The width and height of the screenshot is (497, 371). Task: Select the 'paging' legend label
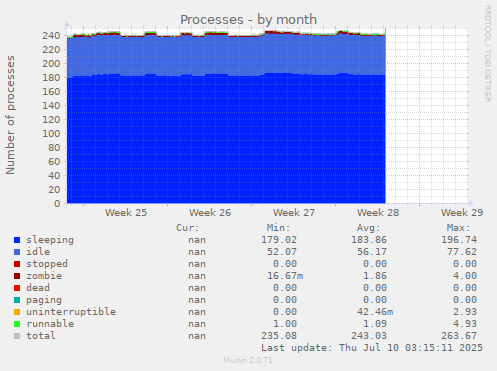coord(44,300)
